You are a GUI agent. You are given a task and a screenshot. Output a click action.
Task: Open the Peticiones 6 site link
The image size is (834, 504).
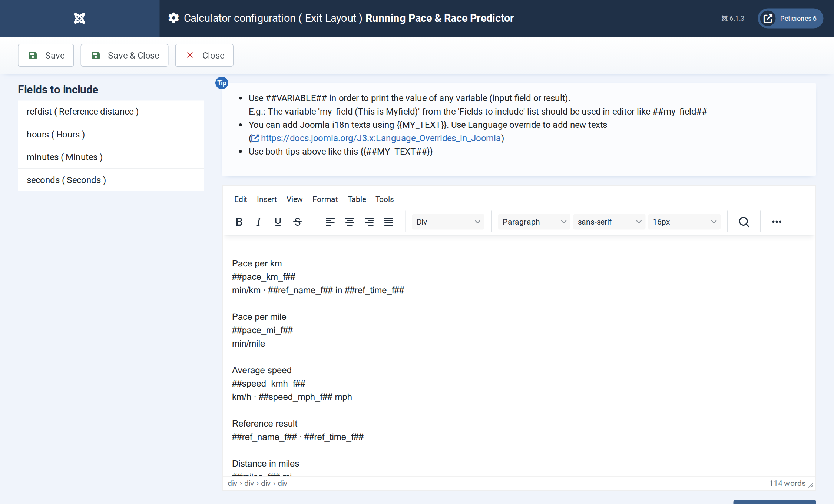790,18
